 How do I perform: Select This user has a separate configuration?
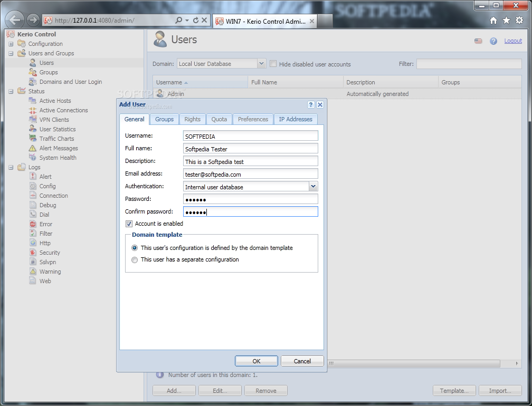point(135,260)
